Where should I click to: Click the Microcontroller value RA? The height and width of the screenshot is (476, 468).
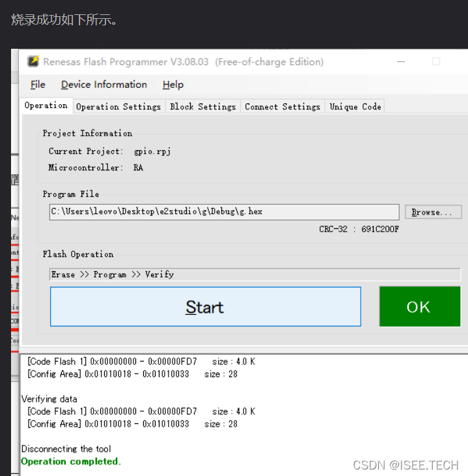coord(138,168)
